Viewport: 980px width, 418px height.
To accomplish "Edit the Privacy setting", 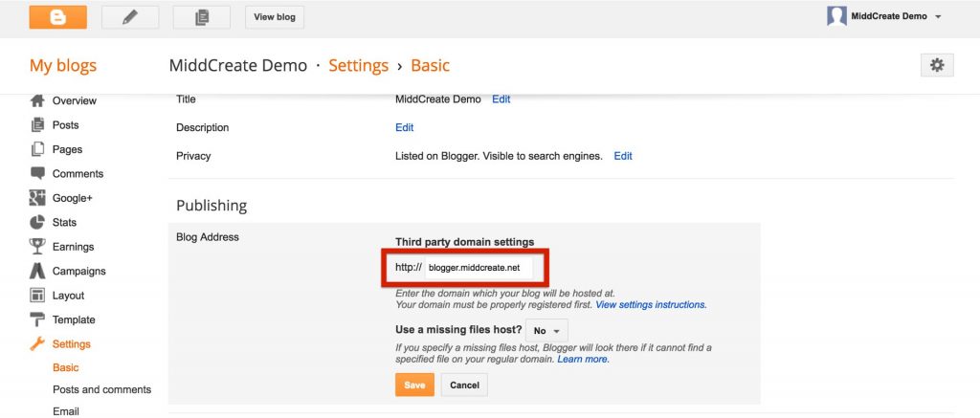I will (x=623, y=156).
